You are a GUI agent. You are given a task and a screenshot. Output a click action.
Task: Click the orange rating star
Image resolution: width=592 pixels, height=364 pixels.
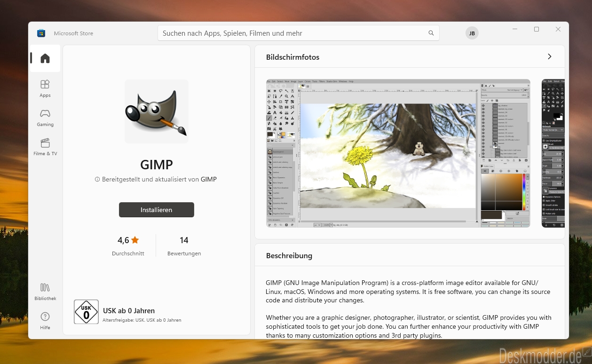click(x=135, y=240)
